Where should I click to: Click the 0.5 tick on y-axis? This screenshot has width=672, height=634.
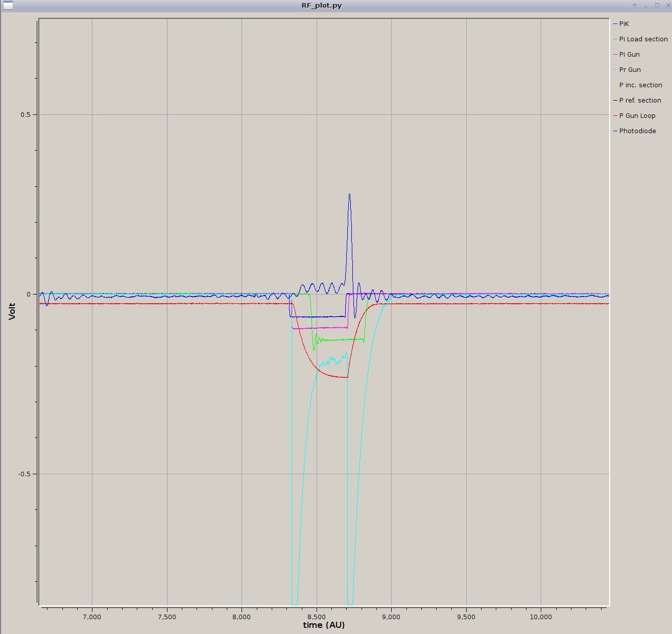26,115
